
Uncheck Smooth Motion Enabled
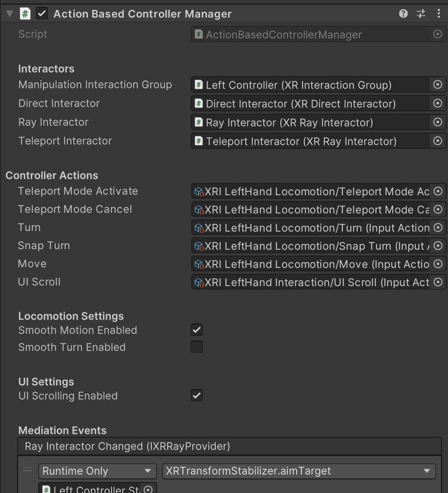pyautogui.click(x=197, y=330)
